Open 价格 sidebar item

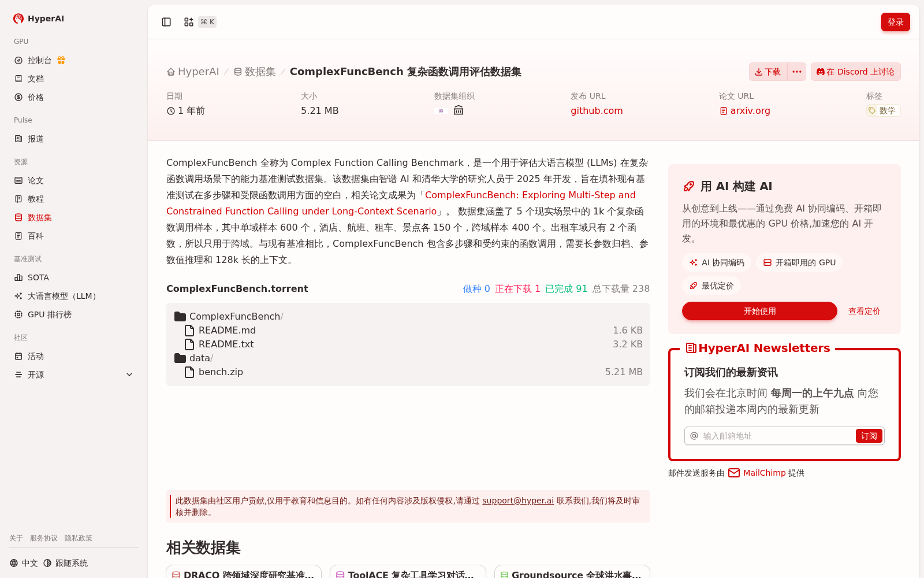click(x=74, y=97)
